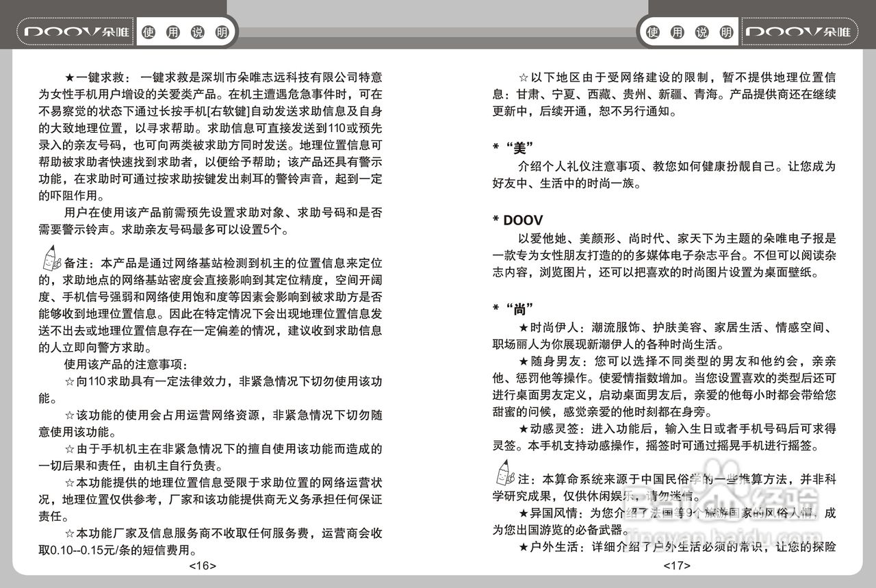Click the DOOV朵唯 logo in right header
Image resolution: width=876 pixels, height=588 pixels.
point(798,32)
